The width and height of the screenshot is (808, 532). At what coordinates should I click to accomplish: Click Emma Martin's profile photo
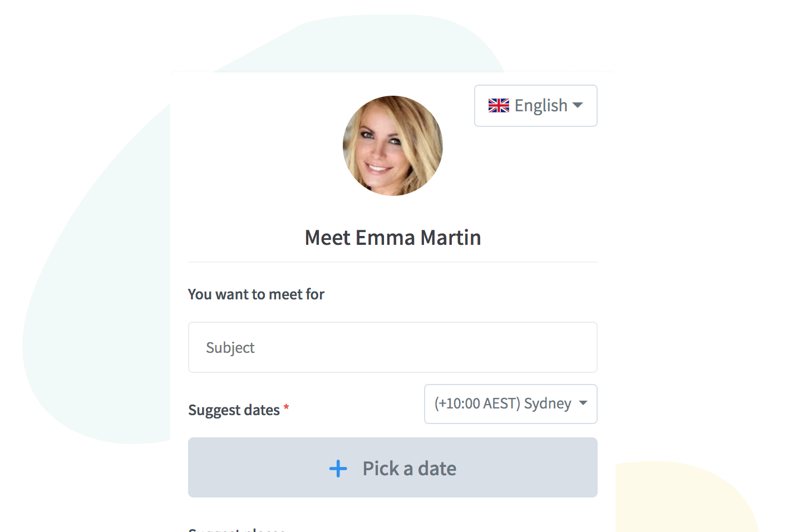(392, 146)
